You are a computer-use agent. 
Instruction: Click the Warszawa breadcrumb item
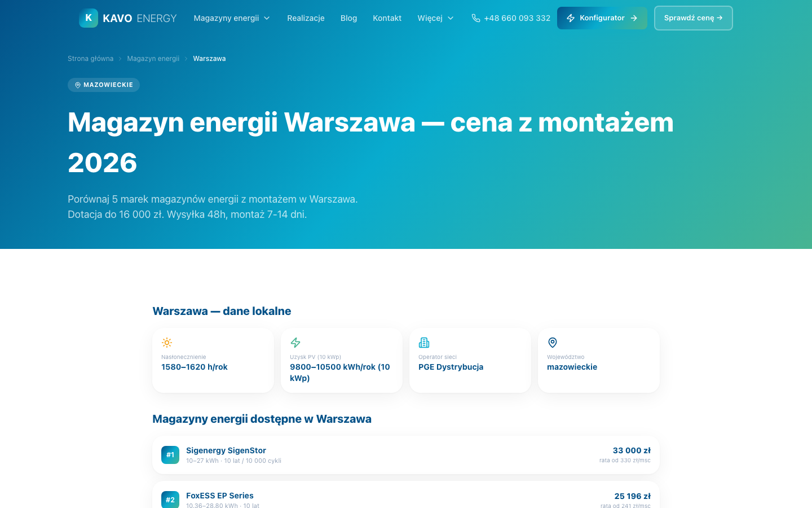209,59
